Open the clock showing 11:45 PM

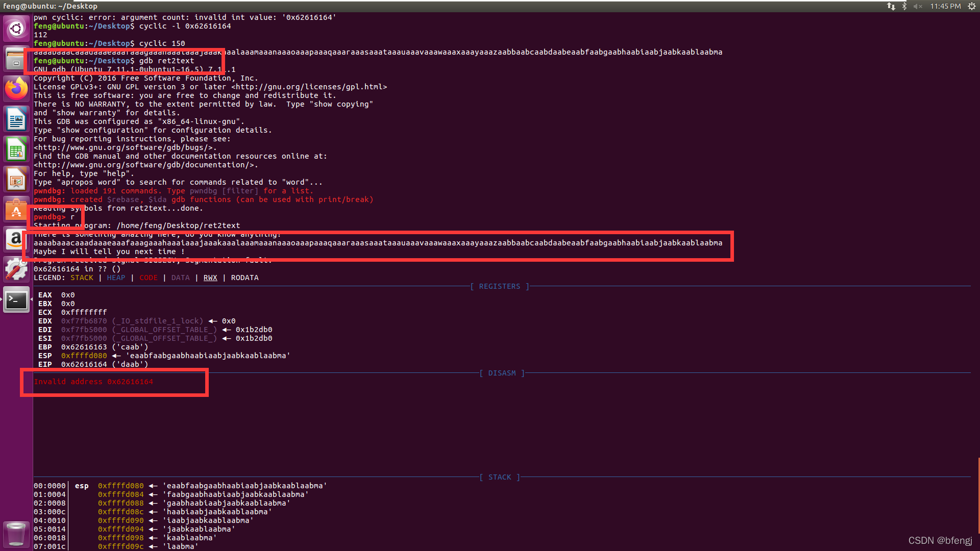[x=945, y=6]
